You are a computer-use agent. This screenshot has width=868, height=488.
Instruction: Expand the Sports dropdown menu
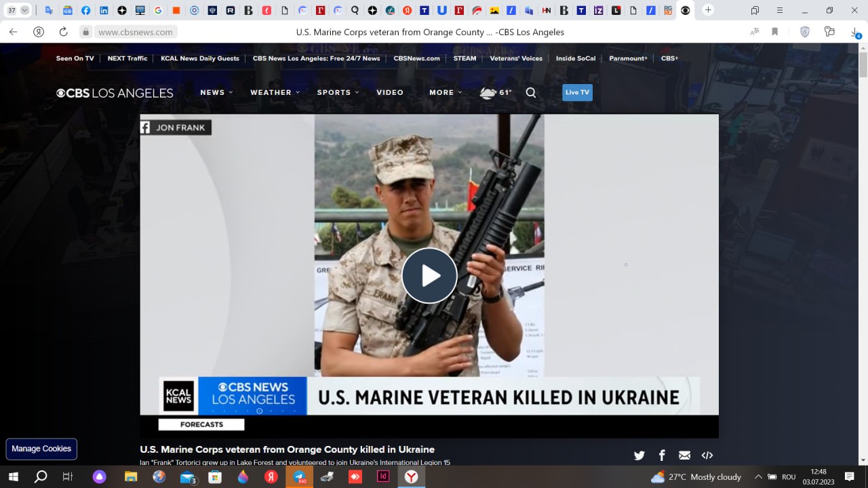click(338, 93)
